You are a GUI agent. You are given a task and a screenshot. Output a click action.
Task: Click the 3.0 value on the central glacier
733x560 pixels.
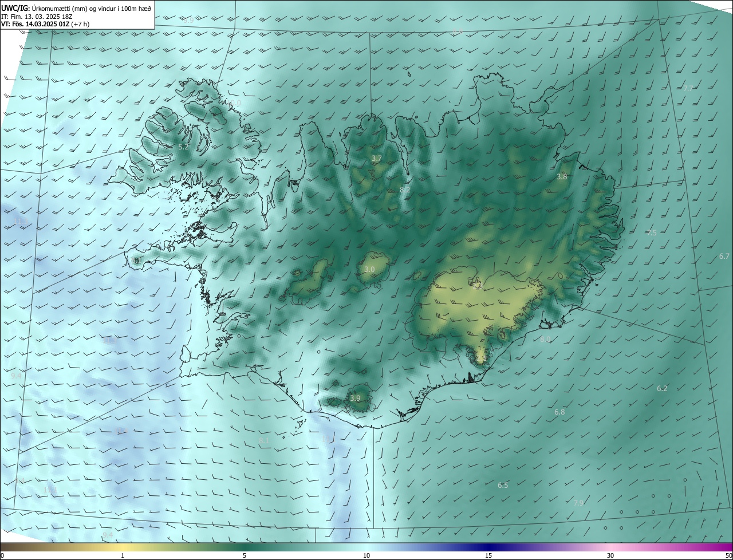[x=369, y=269]
